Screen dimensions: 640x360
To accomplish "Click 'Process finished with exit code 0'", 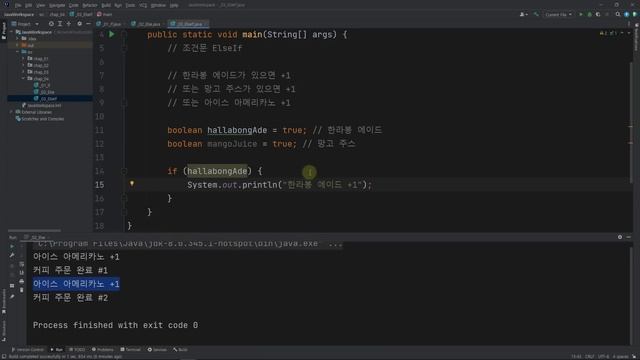I will [x=116, y=325].
